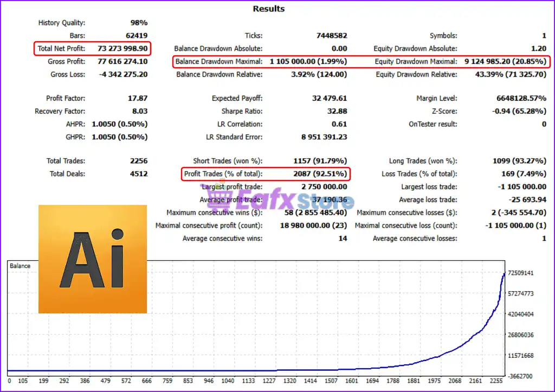Select the Total Trades value 2256
Screen dimensions: 555x392
pos(138,161)
